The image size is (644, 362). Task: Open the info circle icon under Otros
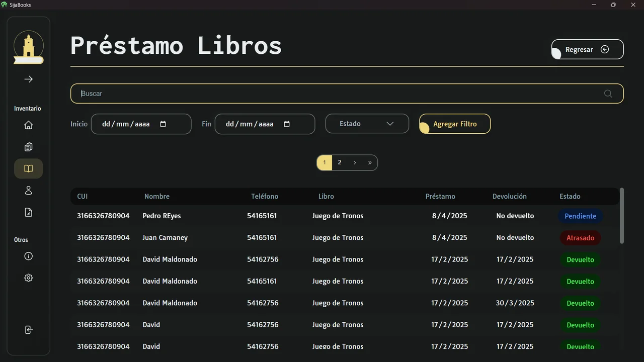click(x=29, y=256)
